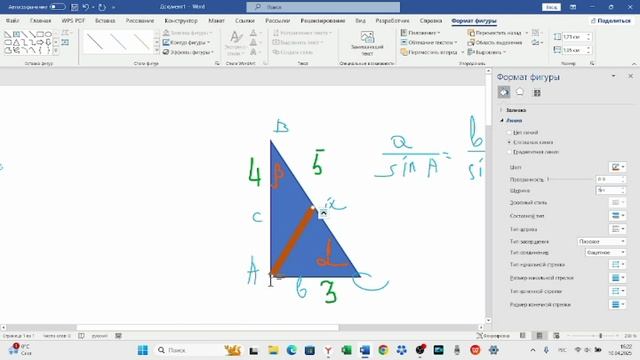Open the Layout & Properties icon in pane

[537, 93]
